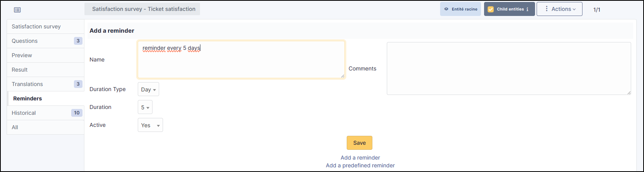Open the Preview tab
The height and width of the screenshot is (172, 644).
(x=22, y=55)
